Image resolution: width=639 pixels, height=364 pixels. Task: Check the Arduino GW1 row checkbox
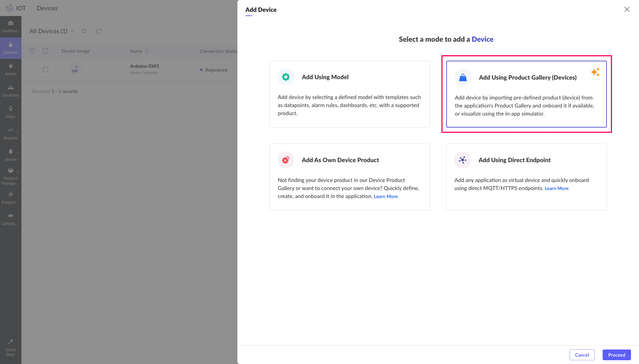click(x=45, y=70)
